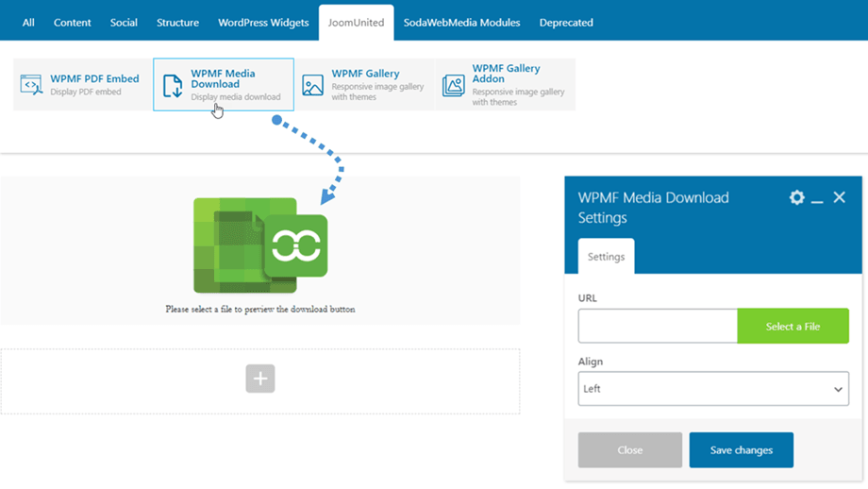The height and width of the screenshot is (489, 868).
Task: Open the Social tab
Action: pos(124,23)
